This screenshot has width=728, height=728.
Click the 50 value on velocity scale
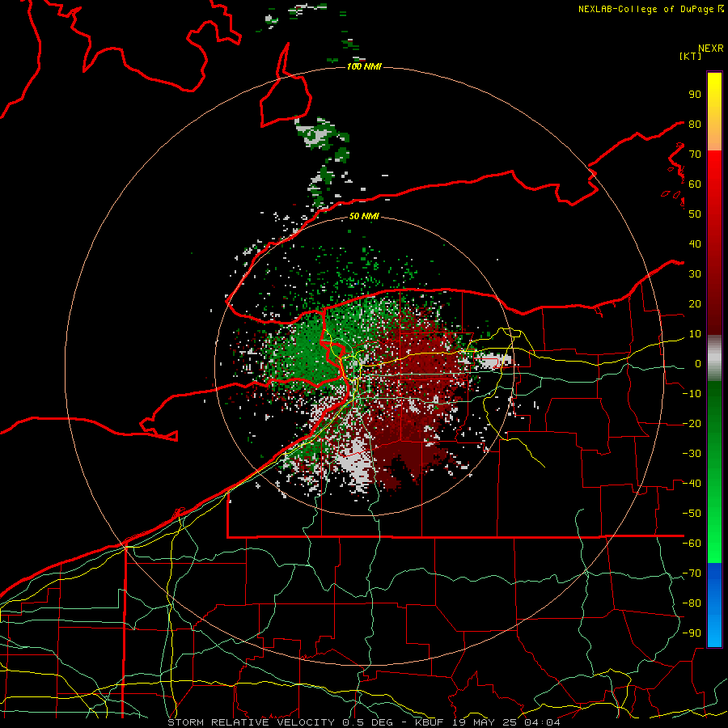(695, 214)
